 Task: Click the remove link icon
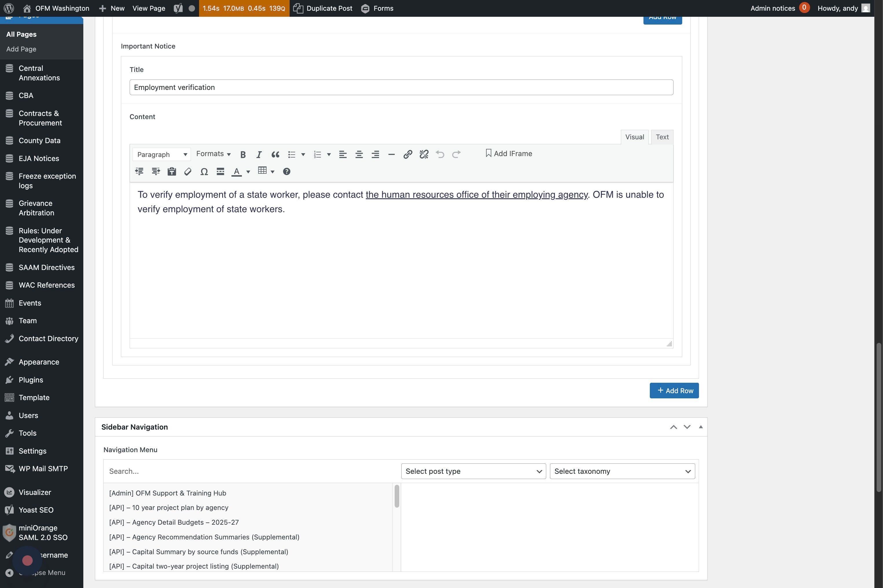(x=424, y=154)
